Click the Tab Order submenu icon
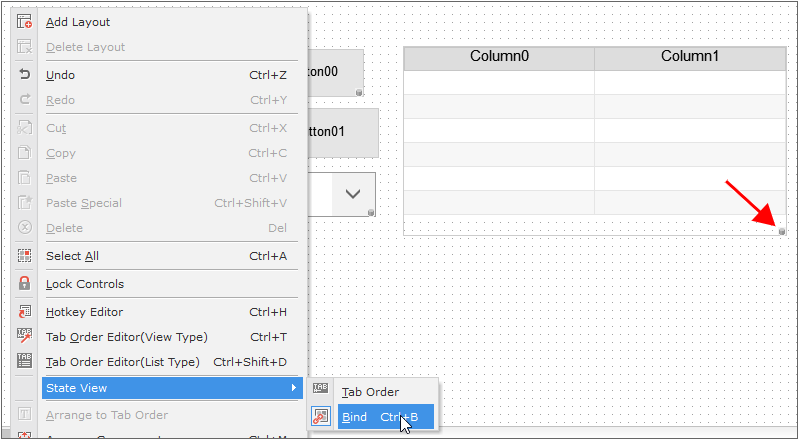 321,391
